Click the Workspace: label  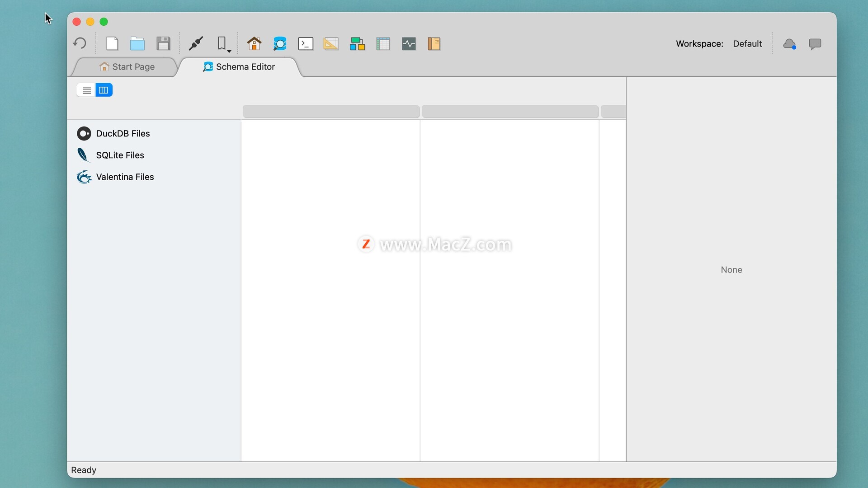(x=699, y=44)
